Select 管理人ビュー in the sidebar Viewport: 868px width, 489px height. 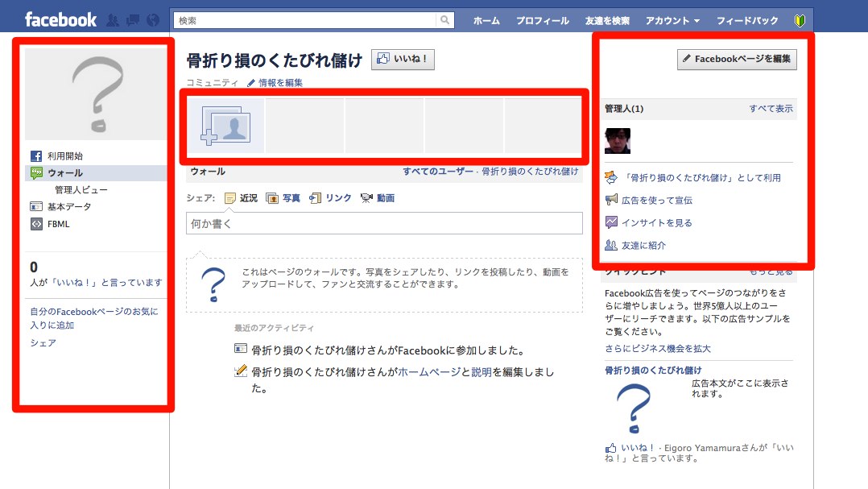point(81,190)
